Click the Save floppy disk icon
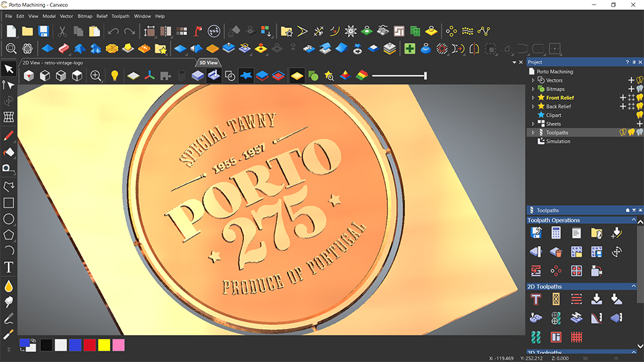Viewport: 644px width, 362px height. (44, 32)
